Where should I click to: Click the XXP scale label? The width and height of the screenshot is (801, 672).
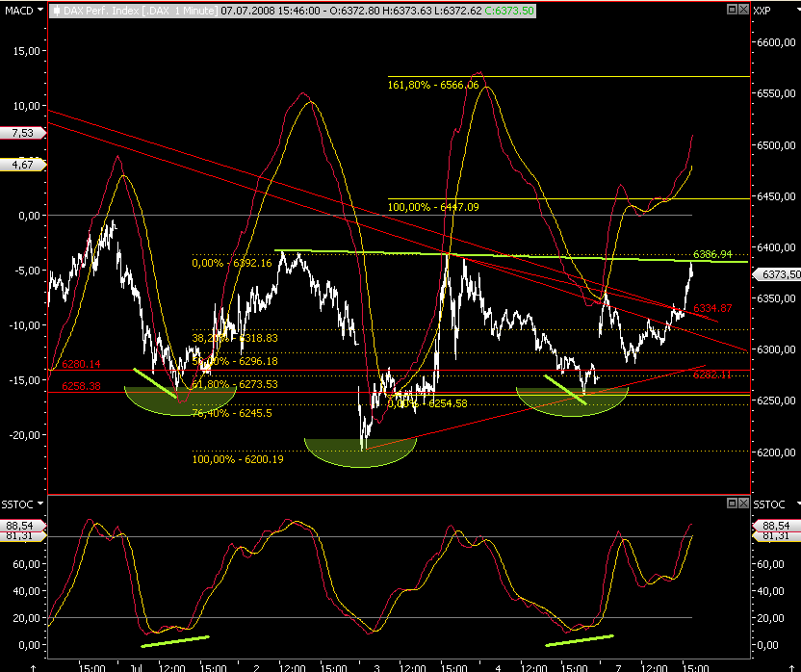tap(762, 11)
